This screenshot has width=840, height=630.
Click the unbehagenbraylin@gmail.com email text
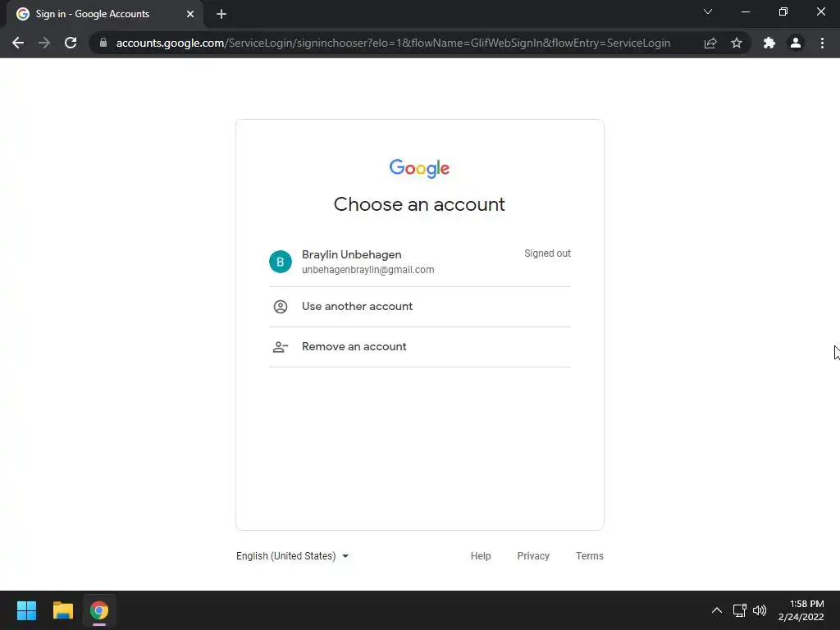pos(368,270)
